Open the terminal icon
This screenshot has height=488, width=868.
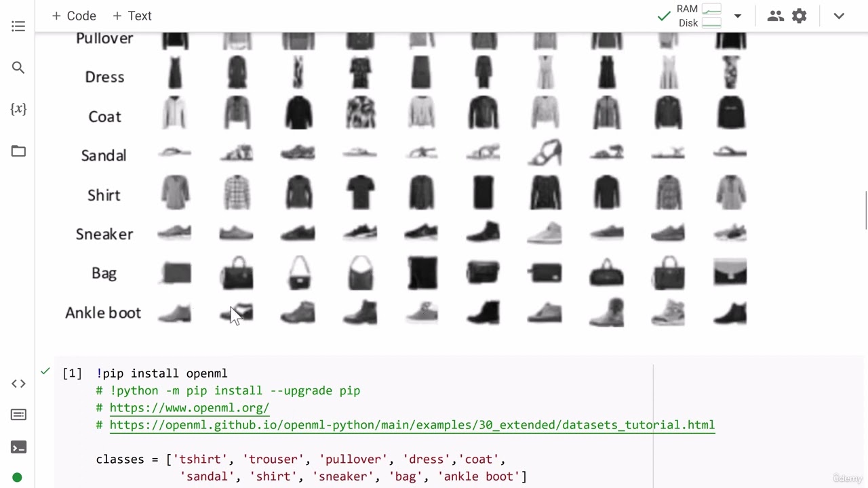(x=18, y=447)
